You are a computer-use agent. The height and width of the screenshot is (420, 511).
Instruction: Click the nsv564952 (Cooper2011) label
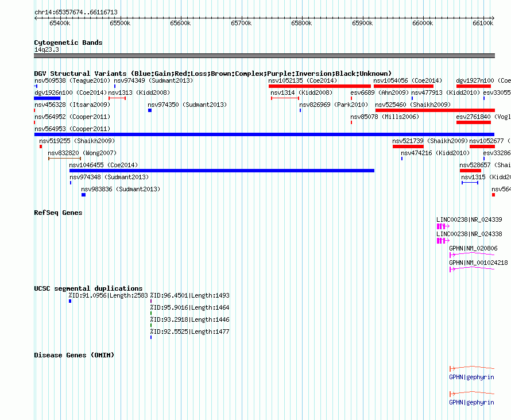(72, 117)
